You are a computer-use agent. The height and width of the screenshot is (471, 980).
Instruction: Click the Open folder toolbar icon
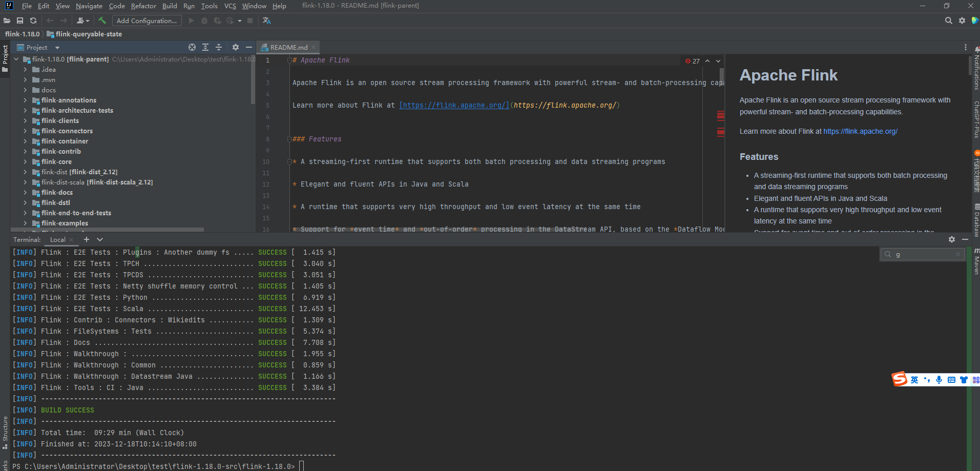coord(7,21)
